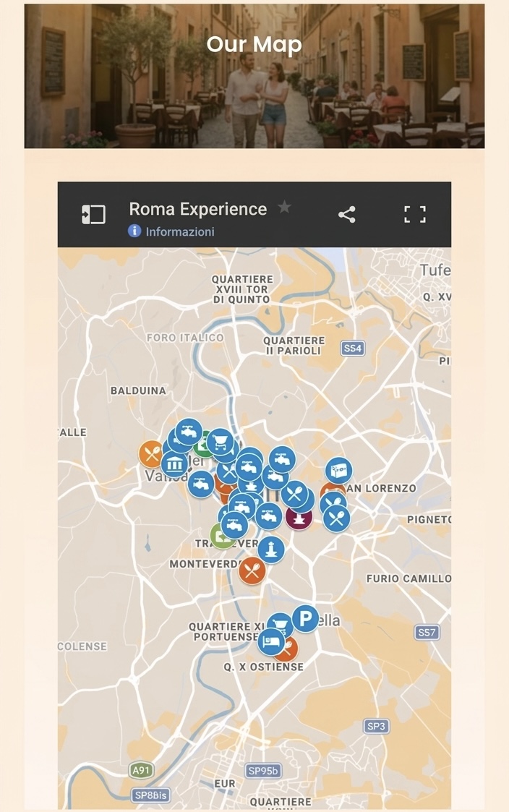The image size is (509, 812).
Task: Select the lowest blue restaurant marker under San Lorenzo
Action: [337, 518]
